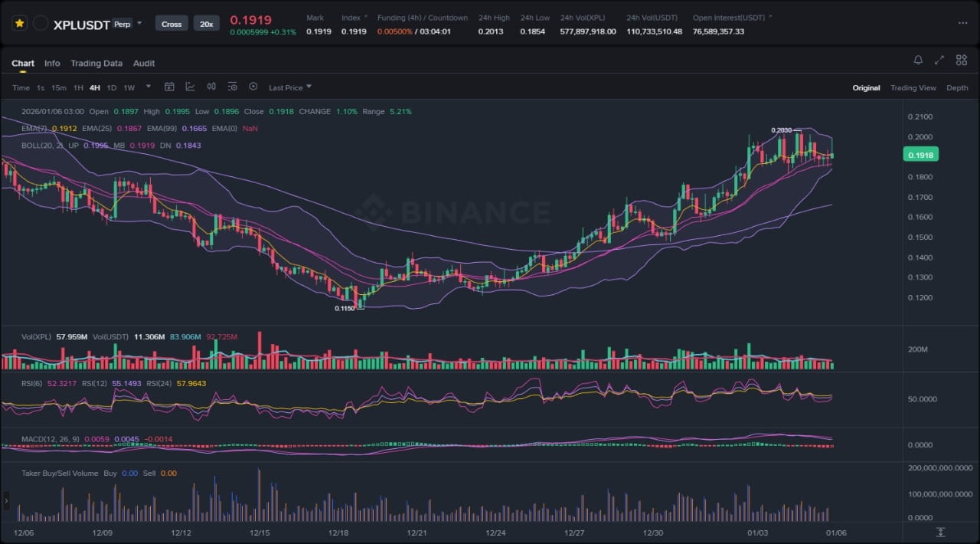The width and height of the screenshot is (980, 544).
Task: Click the auto-scale icon at axis corner
Action: (941, 532)
